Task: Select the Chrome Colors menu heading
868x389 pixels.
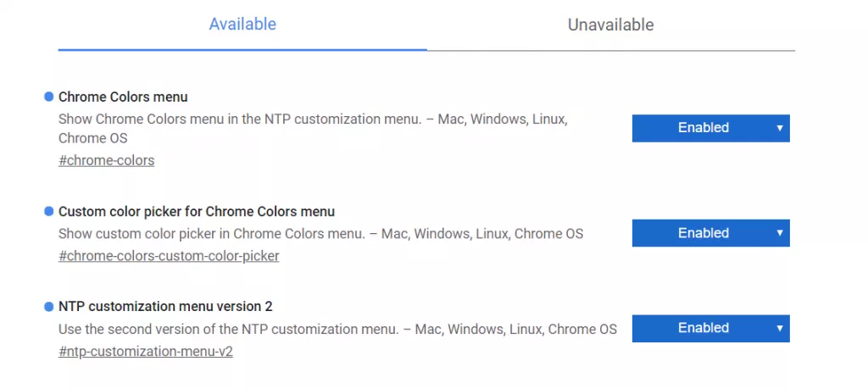Action: tap(123, 97)
